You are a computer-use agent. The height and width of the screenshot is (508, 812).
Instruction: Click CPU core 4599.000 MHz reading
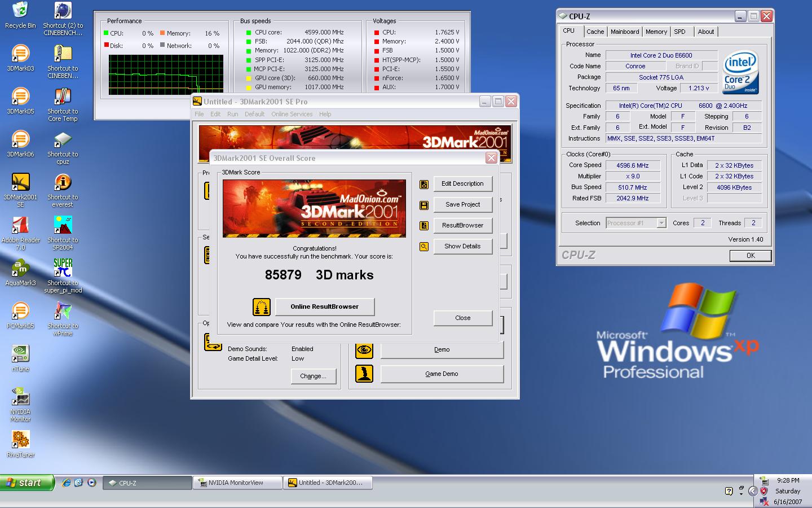[324, 33]
